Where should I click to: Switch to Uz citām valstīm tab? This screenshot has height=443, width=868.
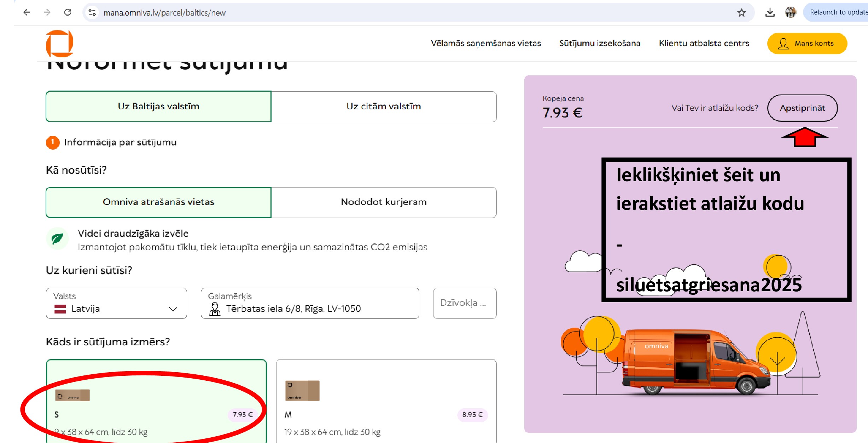384,107
